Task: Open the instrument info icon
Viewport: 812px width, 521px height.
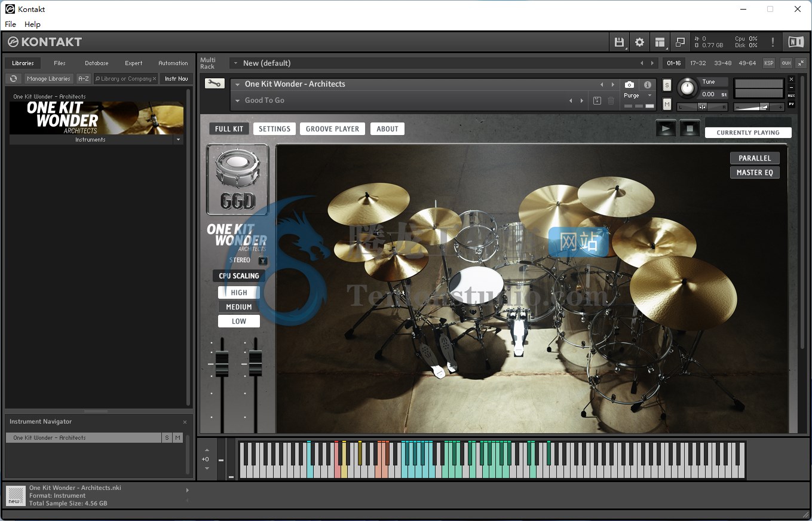Action: point(647,85)
